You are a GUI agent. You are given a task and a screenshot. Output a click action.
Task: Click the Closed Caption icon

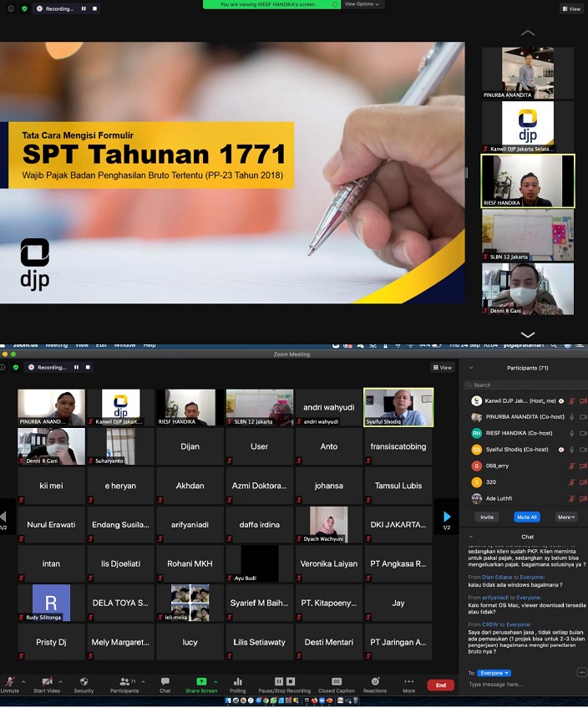(x=337, y=681)
